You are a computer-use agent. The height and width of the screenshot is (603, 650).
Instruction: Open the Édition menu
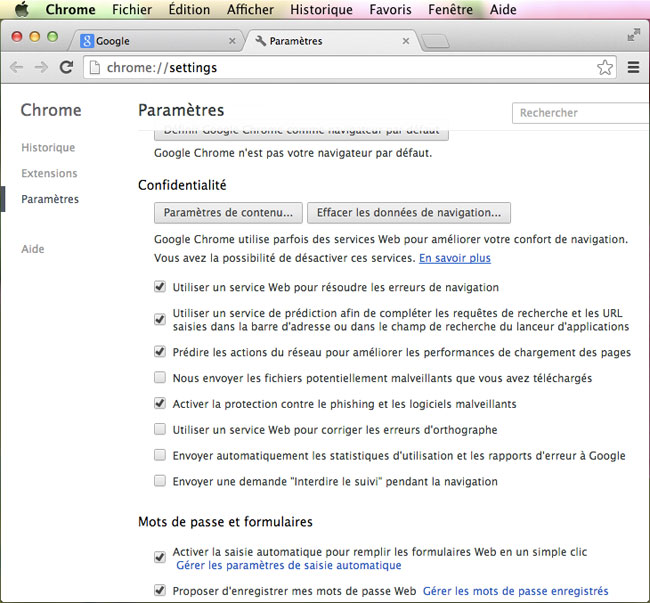point(189,9)
